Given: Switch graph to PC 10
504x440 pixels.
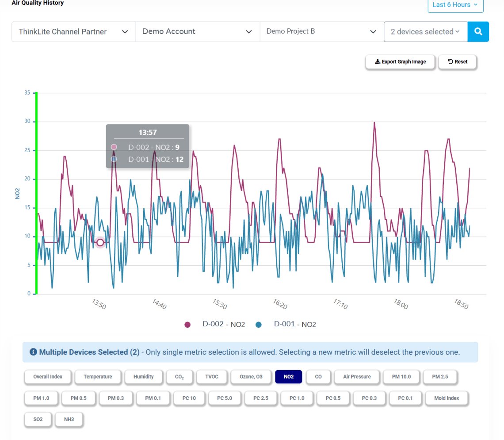Looking at the screenshot, I should click(x=189, y=398).
